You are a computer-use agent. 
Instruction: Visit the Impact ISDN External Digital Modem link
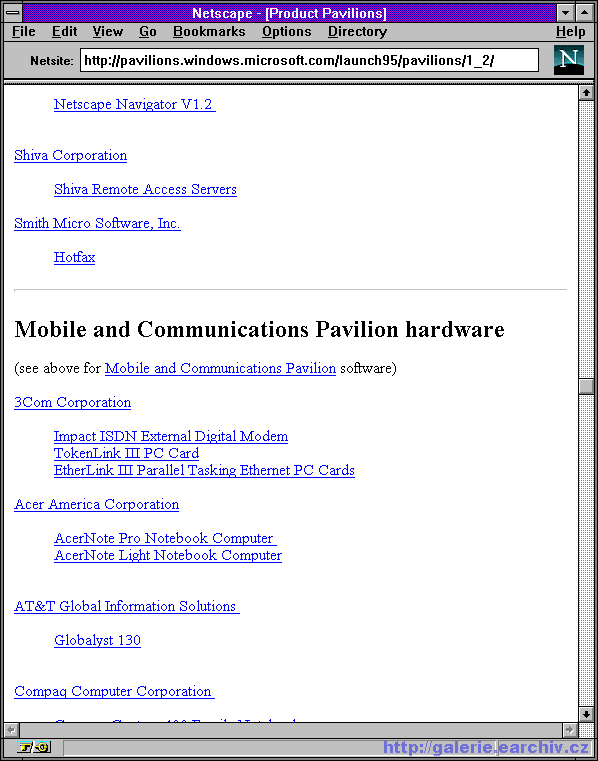(x=171, y=436)
